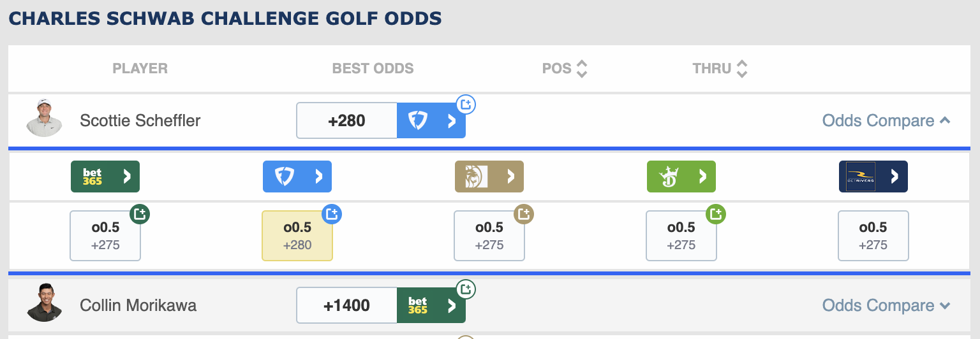Open the FanDuel sportsbook logo in compare row
This screenshot has height=339, width=980.
[297, 177]
